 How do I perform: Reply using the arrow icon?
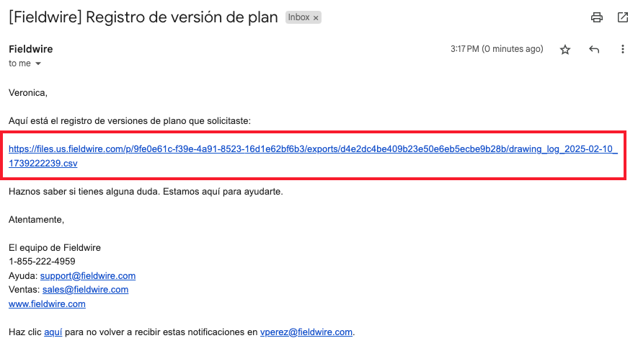[594, 50]
